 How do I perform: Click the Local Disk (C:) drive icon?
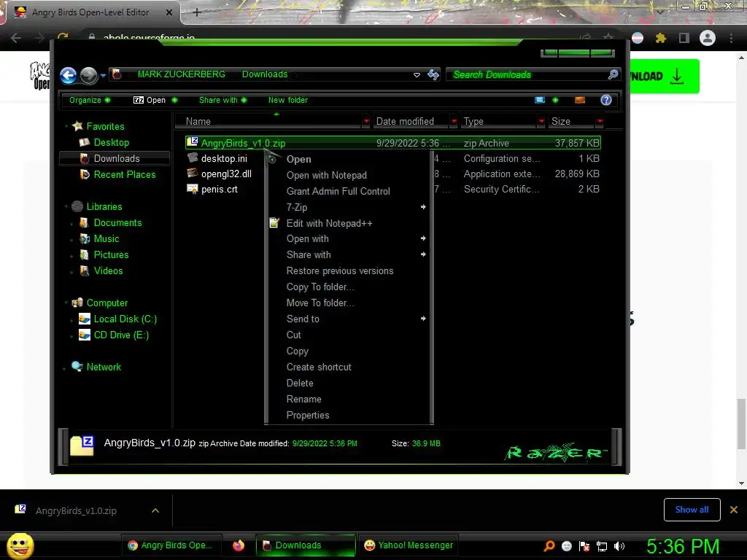85,319
